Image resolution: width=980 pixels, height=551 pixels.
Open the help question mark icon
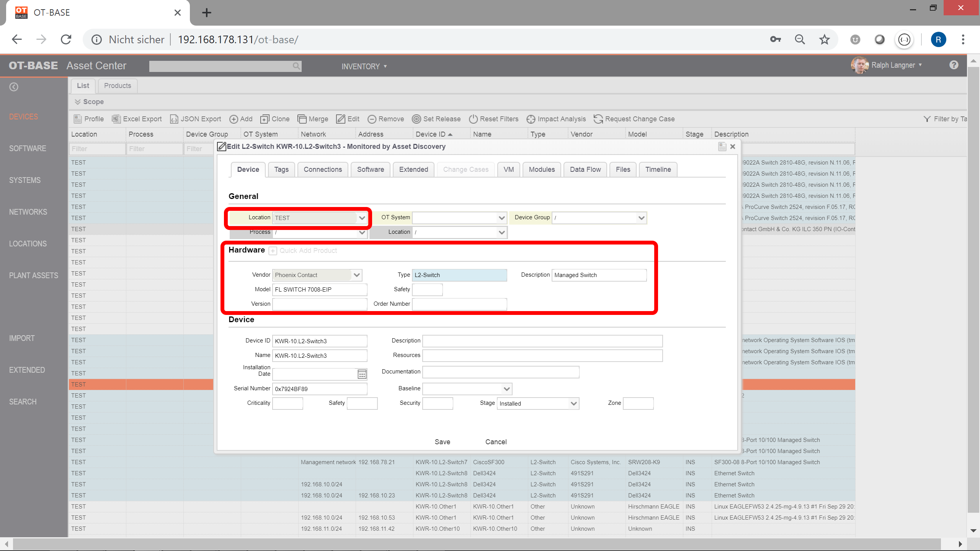(x=954, y=65)
